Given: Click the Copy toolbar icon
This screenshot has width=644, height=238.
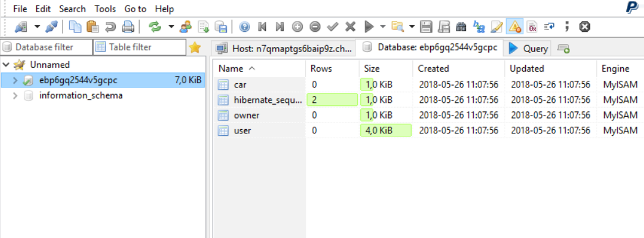Looking at the screenshot, I should click(75, 27).
